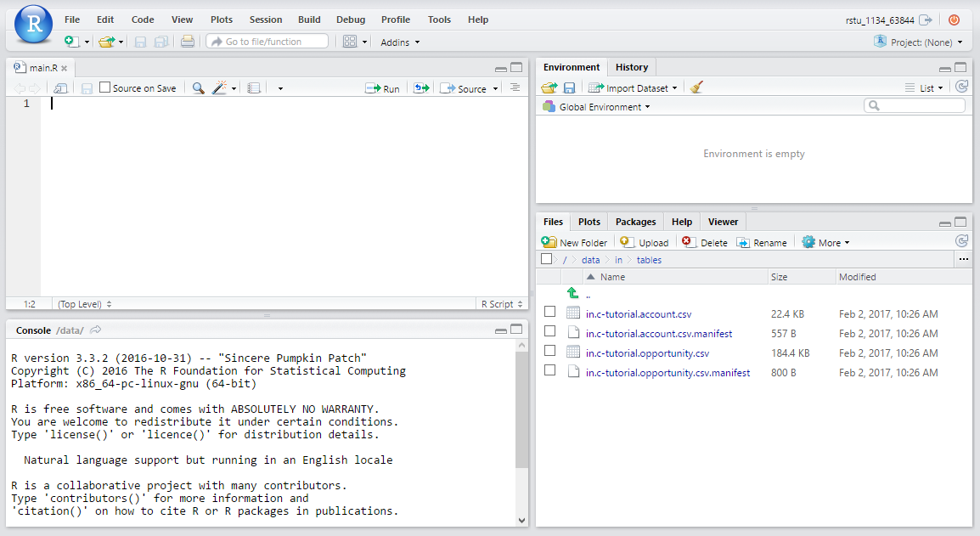This screenshot has height=536, width=980.
Task: Open the Tools menu
Action: point(439,20)
